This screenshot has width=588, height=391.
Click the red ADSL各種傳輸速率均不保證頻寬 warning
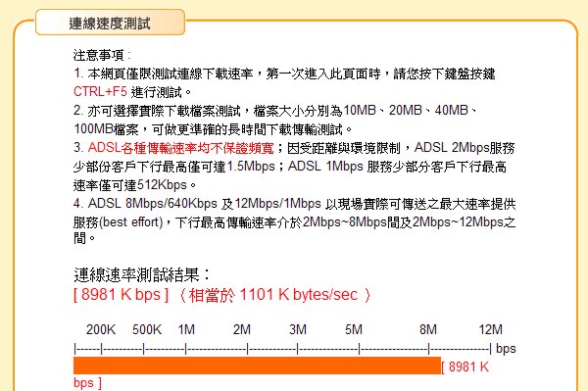pos(180,148)
